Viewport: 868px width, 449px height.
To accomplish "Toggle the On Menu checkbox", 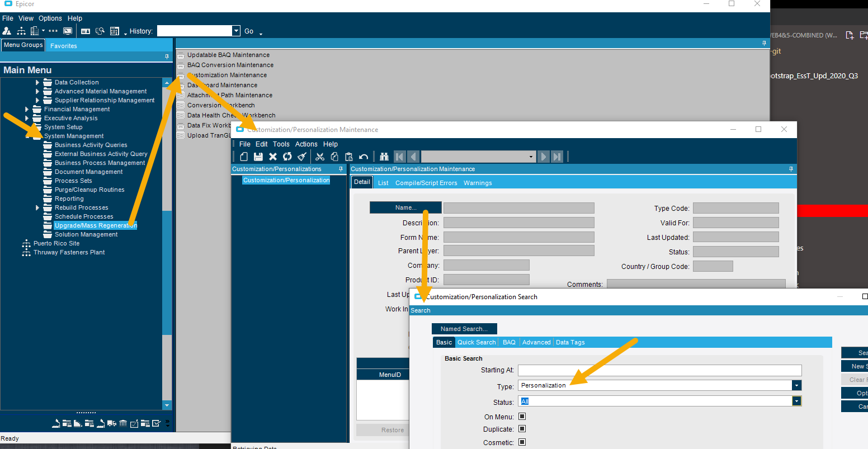I will pos(522,416).
